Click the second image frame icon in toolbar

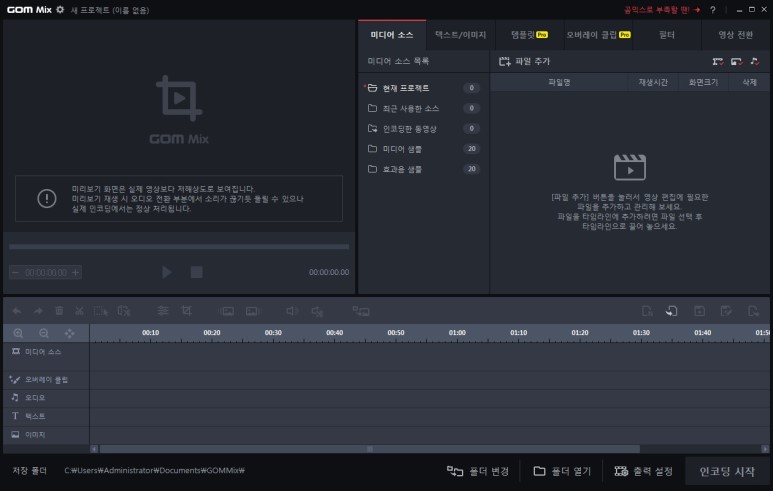[x=252, y=311]
